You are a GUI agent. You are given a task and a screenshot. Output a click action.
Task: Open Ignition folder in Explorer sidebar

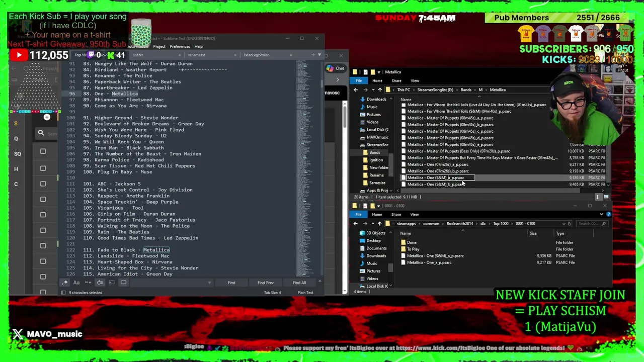tap(376, 160)
